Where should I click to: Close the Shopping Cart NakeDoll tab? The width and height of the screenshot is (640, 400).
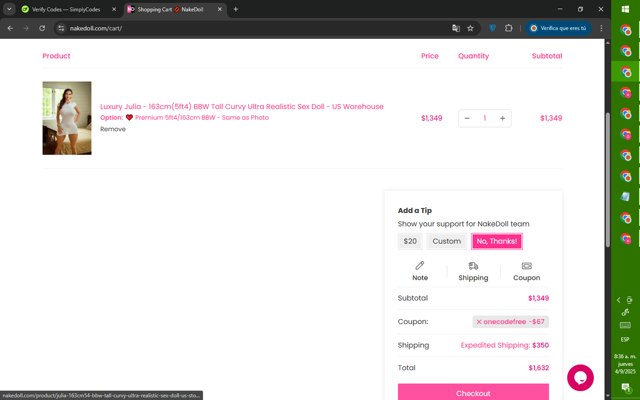[220, 9]
